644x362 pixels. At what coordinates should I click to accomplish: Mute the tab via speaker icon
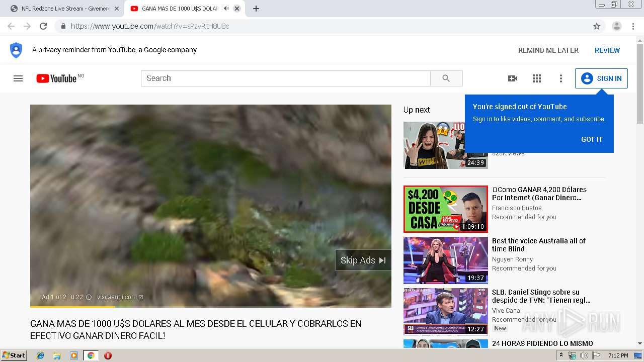coord(226,9)
